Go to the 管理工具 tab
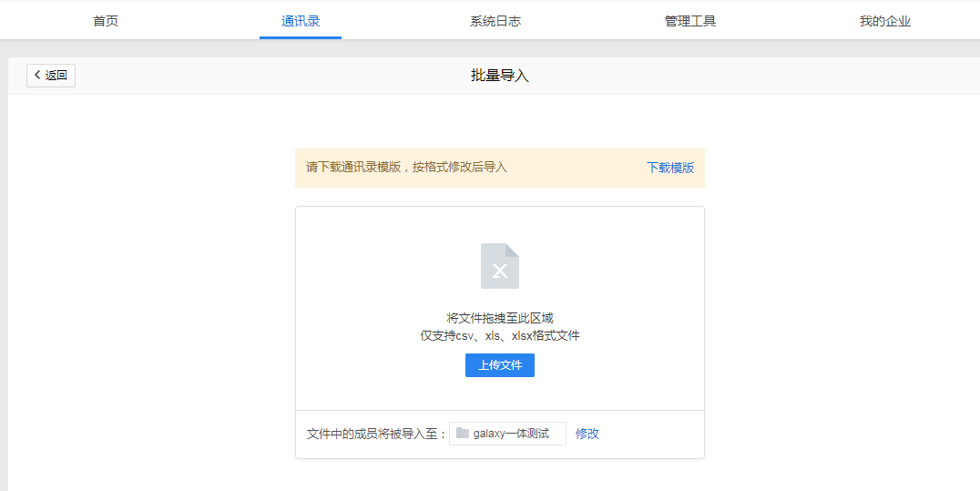This screenshot has width=980, height=491. [x=690, y=21]
